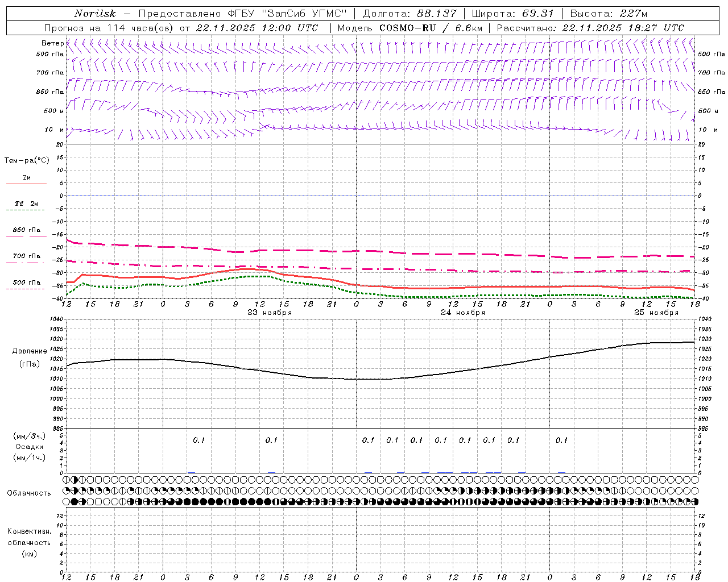Click the 'Широта: 69.31' latitude field
The width and height of the screenshot is (728, 582).
coord(512,14)
